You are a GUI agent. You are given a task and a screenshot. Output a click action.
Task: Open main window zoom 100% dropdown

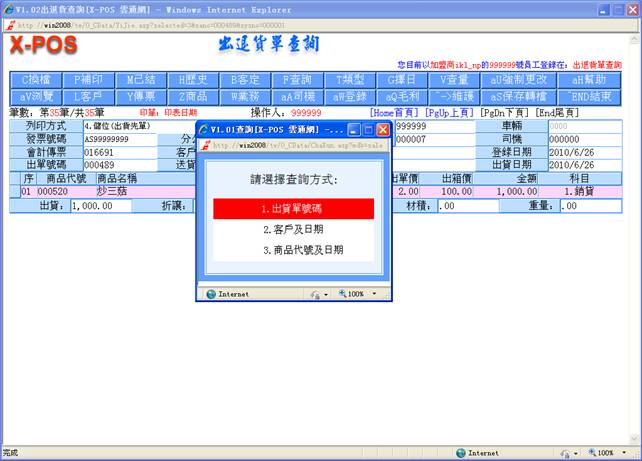(x=610, y=453)
